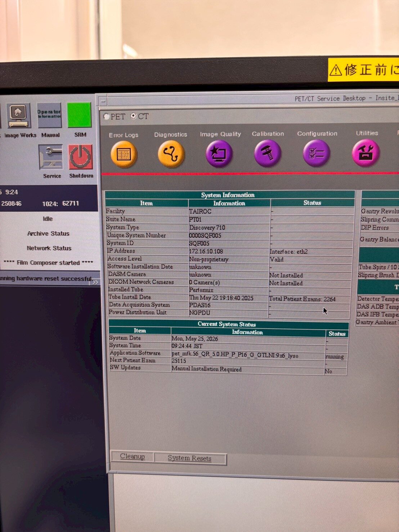Click the Error Logs label text

point(124,135)
